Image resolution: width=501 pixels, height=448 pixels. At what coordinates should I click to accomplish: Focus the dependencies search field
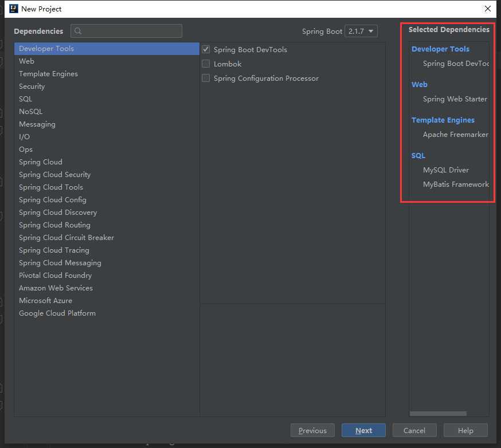click(127, 31)
